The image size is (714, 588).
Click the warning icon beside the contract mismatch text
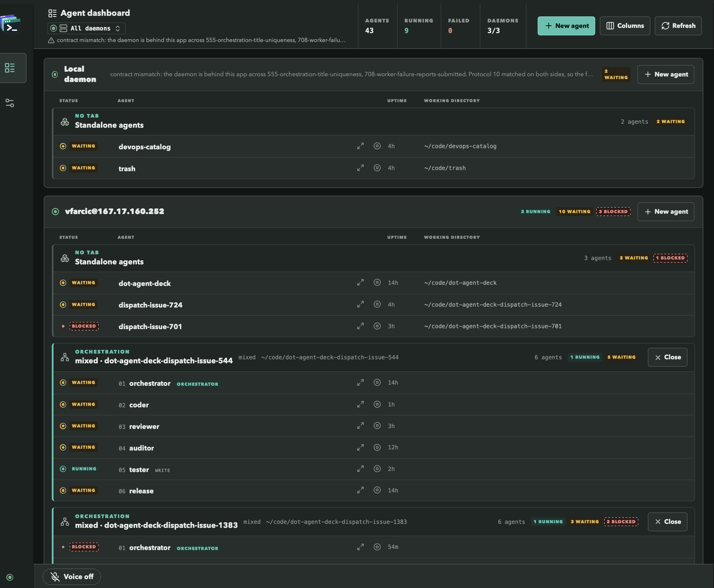51,40
